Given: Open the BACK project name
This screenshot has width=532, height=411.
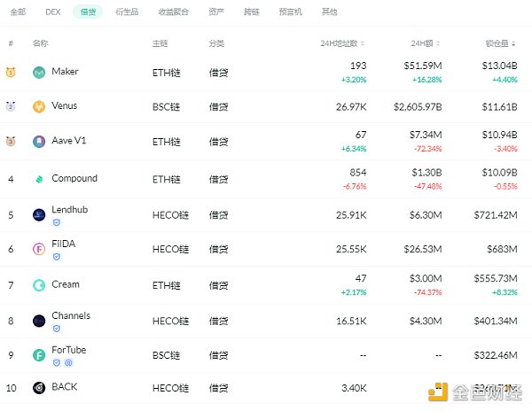Looking at the screenshot, I should [x=65, y=386].
